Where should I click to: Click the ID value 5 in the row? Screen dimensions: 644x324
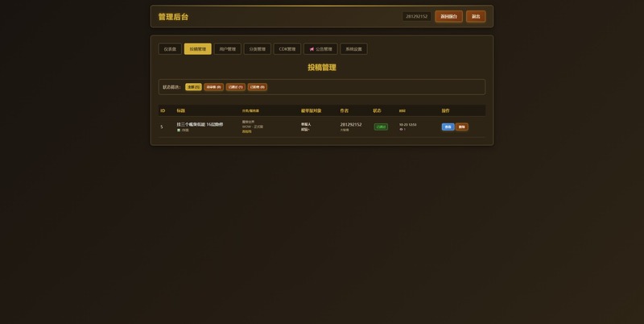pos(162,127)
